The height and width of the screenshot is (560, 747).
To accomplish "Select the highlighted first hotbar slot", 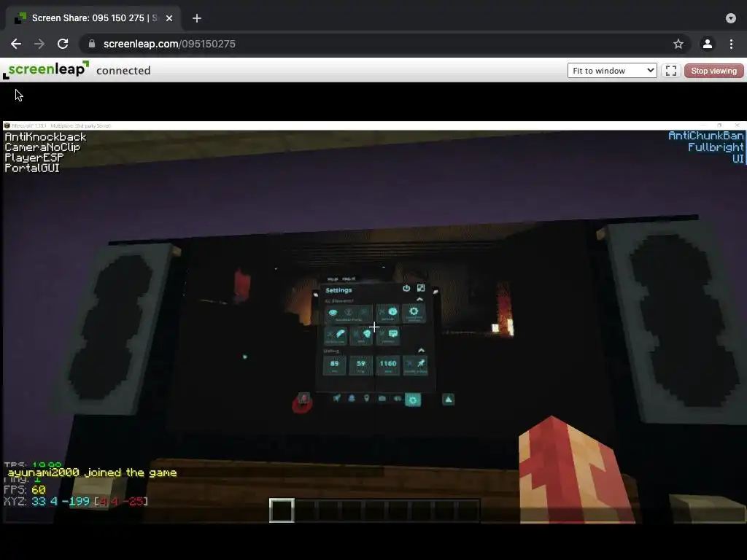I will coord(282,510).
